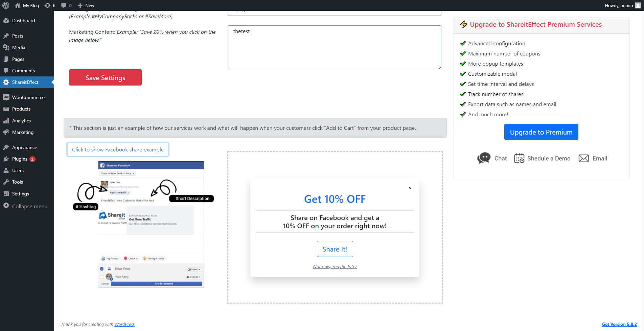Click 'Not now, maybe later' link

click(x=335, y=266)
